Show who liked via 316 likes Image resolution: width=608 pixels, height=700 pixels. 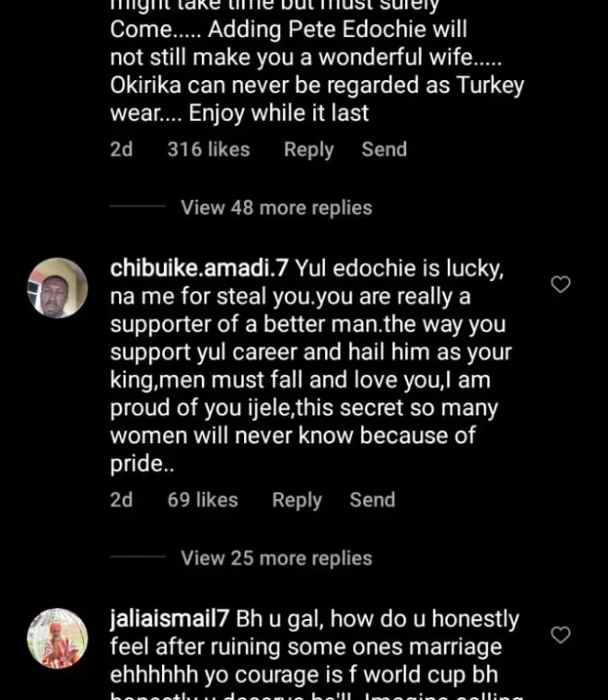click(x=208, y=149)
